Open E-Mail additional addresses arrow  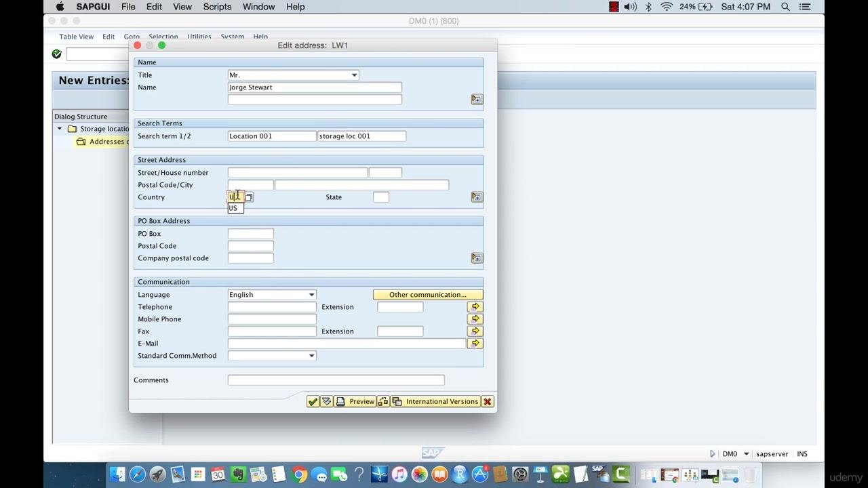[x=475, y=344]
